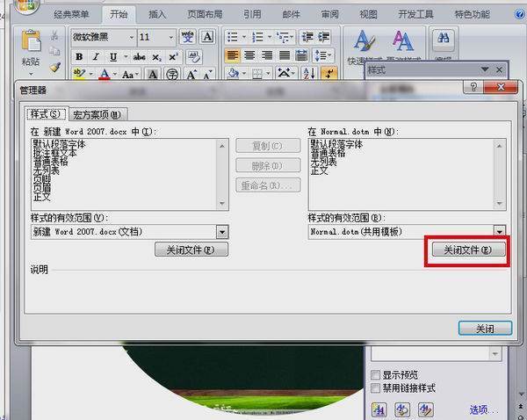Click the Bold formatting icon
This screenshot has width=527, height=420.
pos(78,57)
